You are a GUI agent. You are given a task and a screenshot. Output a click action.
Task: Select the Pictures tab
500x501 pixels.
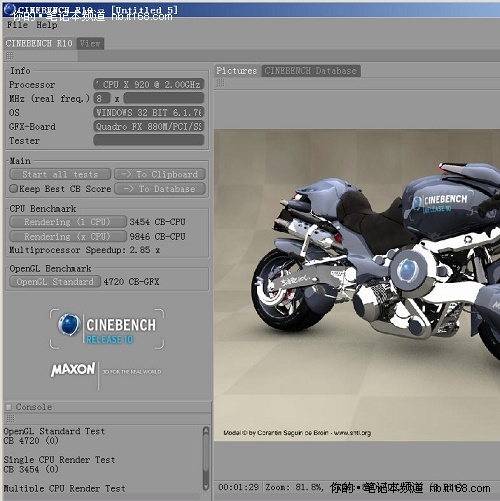[x=237, y=71]
